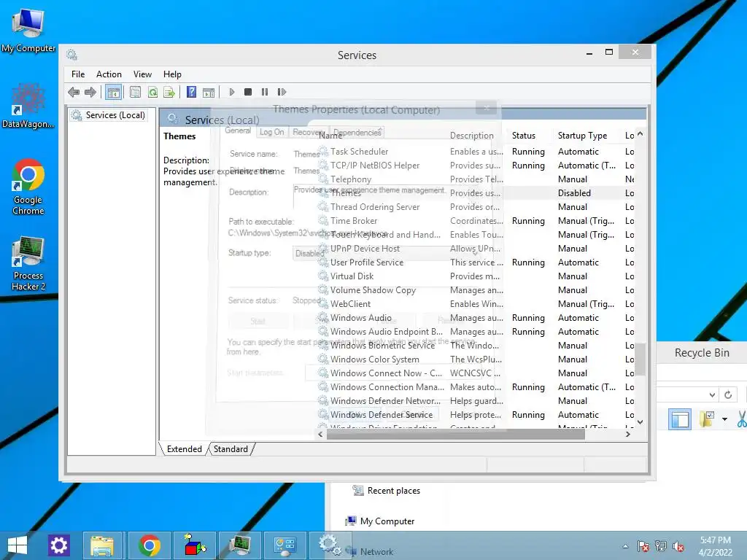
Task: Sort by the Description column header
Action: [472, 136]
